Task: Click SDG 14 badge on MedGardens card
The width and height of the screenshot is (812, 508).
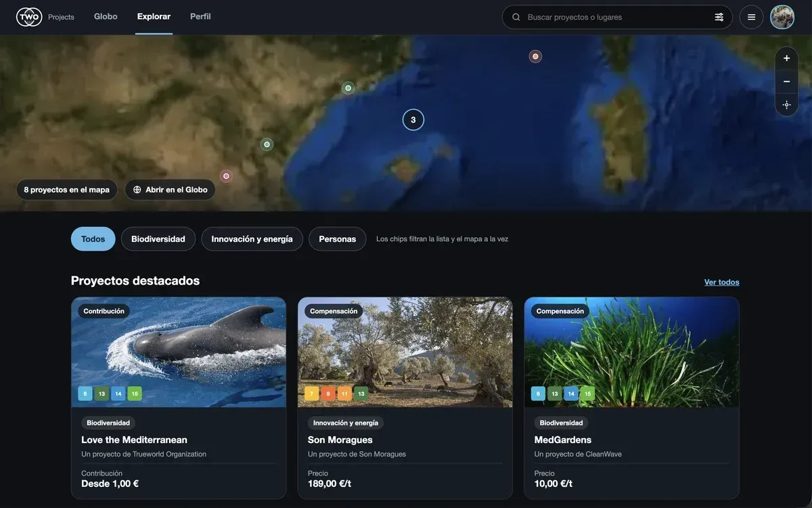Action: pyautogui.click(x=571, y=394)
